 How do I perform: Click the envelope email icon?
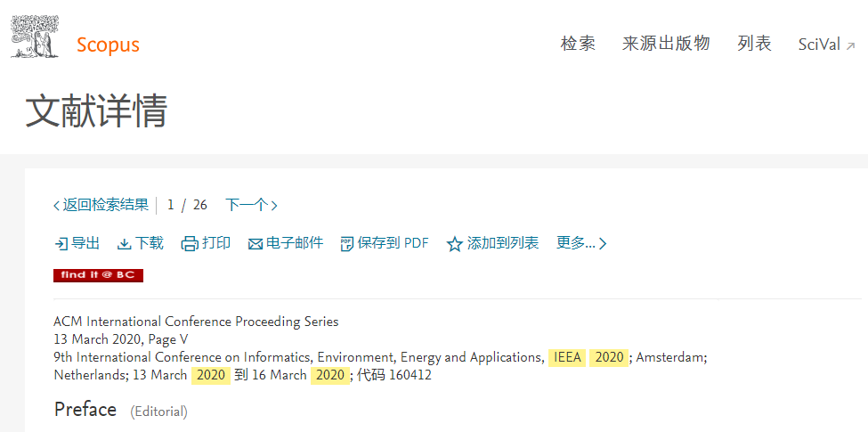(x=256, y=244)
